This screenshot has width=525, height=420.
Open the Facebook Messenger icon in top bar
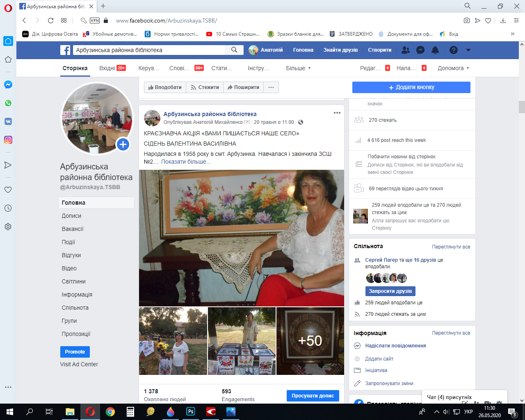pos(420,50)
